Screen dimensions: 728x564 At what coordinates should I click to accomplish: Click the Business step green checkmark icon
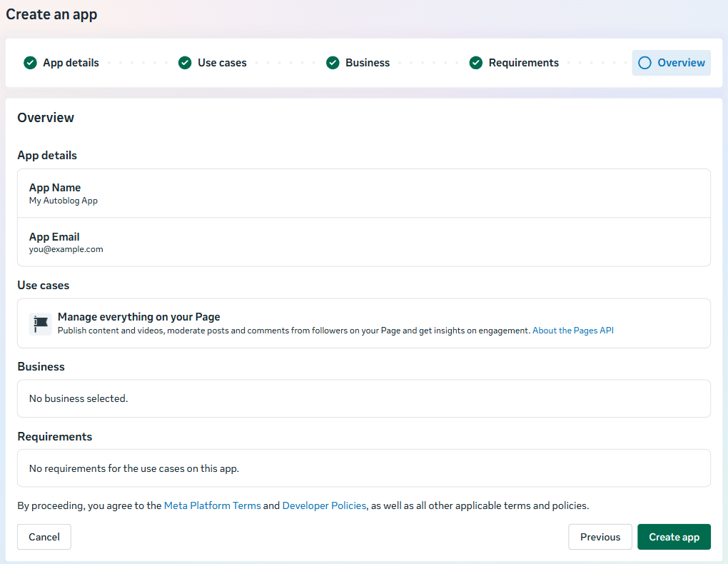(x=333, y=63)
